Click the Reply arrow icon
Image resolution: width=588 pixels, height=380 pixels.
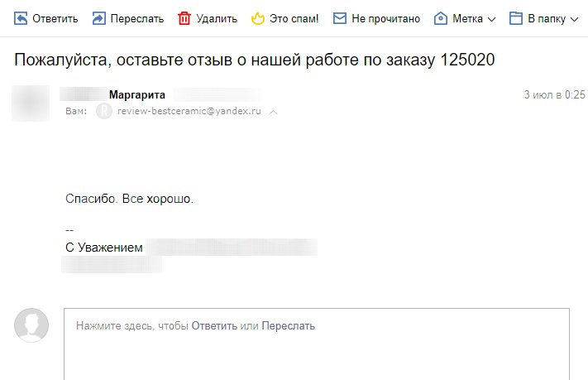21,18
